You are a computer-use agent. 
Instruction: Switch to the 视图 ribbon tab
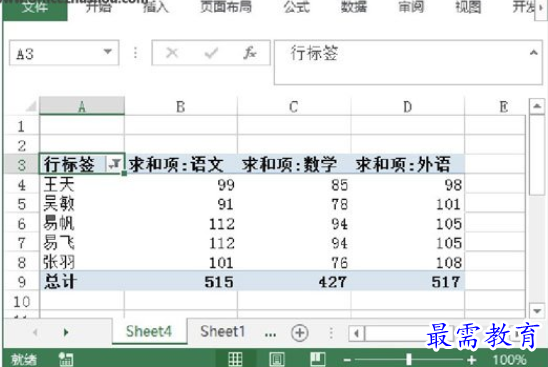pos(468,7)
